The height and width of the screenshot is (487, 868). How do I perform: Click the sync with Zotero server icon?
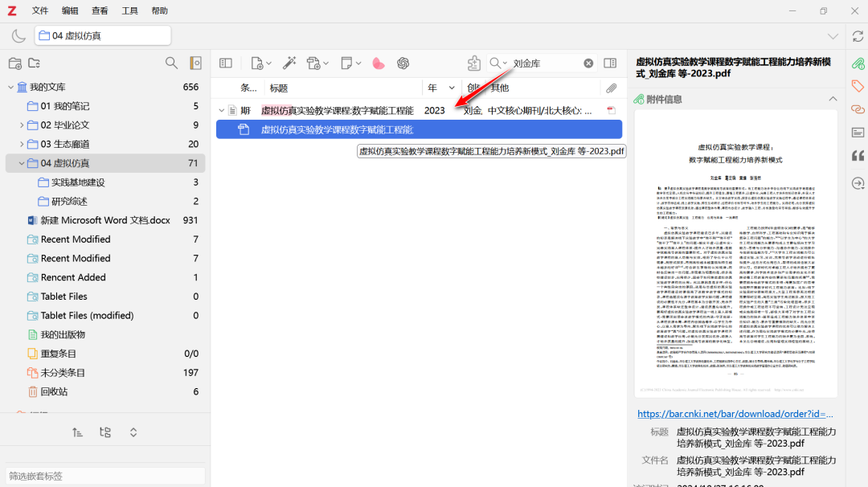tap(858, 36)
